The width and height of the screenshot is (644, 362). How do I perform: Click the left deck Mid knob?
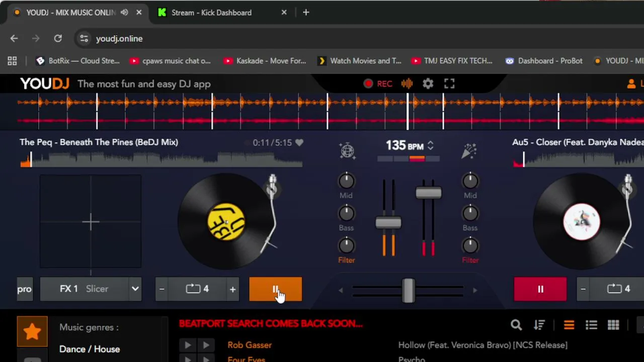[346, 181]
